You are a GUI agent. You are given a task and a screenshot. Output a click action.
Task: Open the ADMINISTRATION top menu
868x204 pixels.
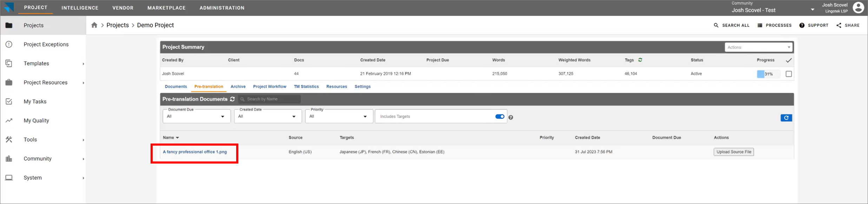point(222,8)
